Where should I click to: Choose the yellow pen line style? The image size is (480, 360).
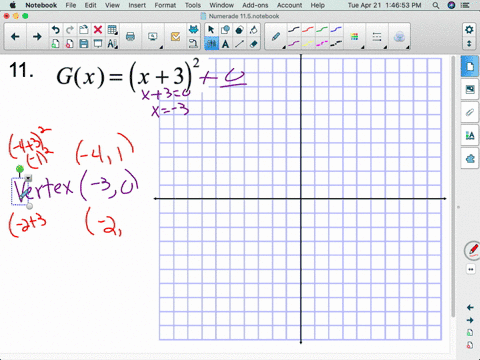point(308,43)
